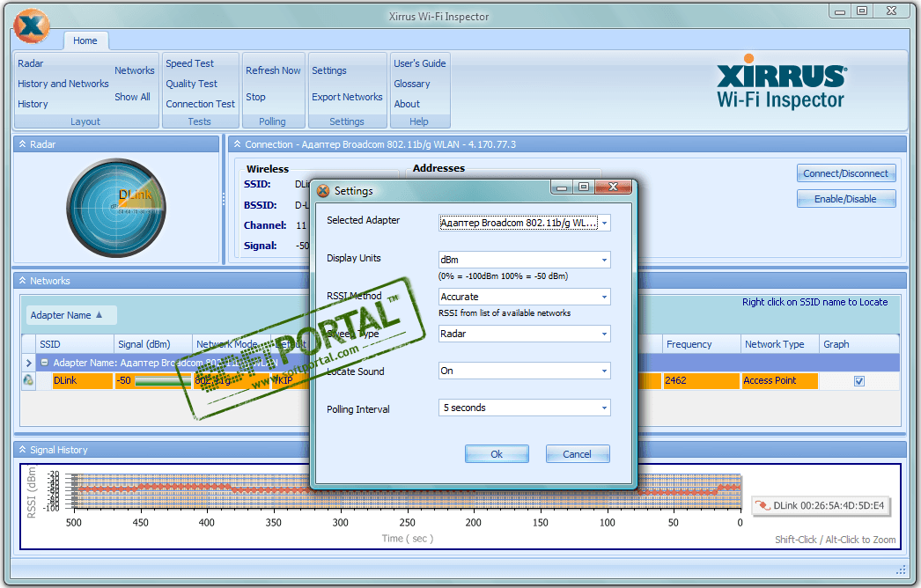921x588 pixels.
Task: Click the Enable/Disable adapter button
Action: (846, 199)
